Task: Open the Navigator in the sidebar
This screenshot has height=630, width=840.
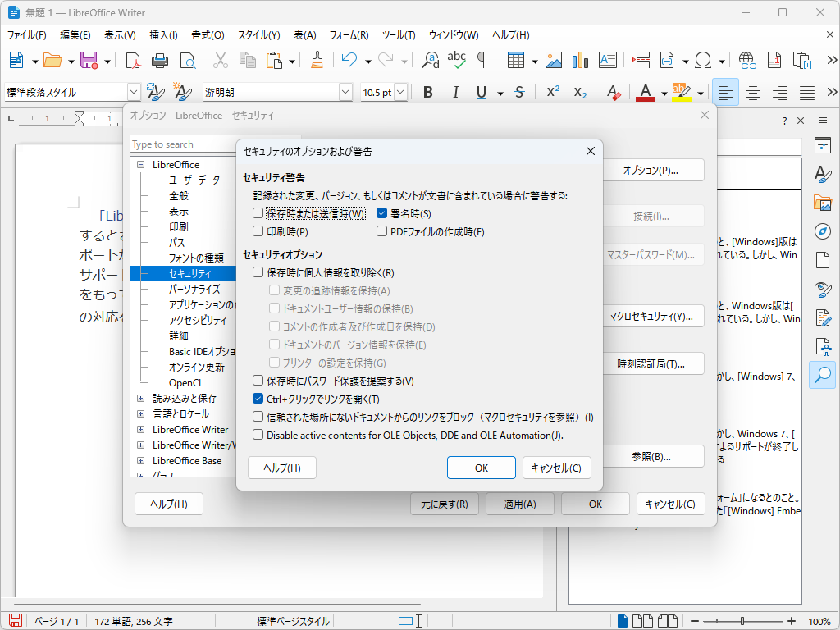Action: tap(823, 231)
